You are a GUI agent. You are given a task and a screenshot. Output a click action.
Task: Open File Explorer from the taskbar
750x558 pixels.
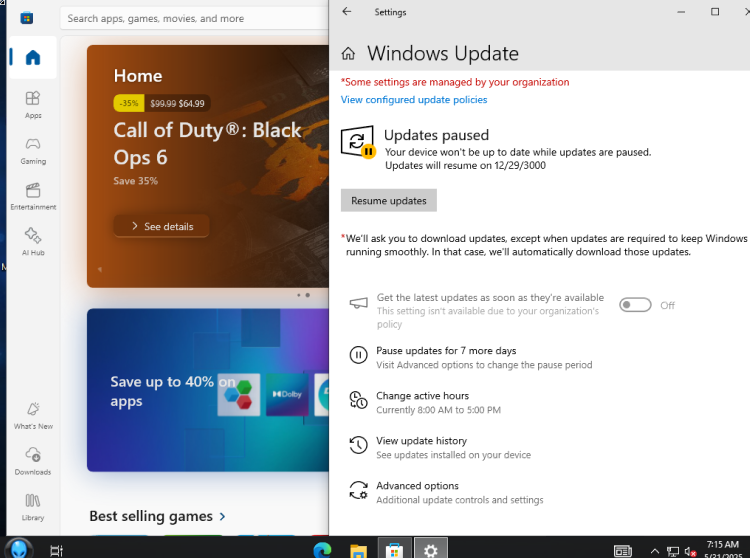pos(358,551)
